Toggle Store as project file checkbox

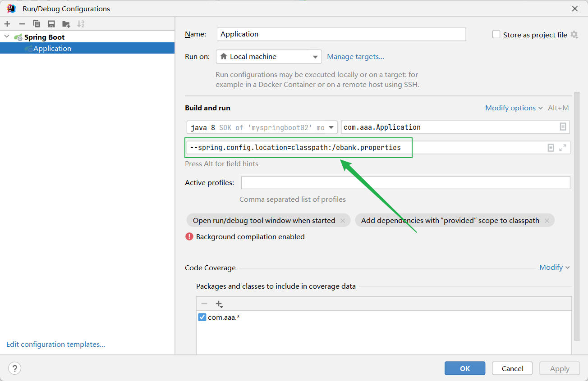coord(496,35)
